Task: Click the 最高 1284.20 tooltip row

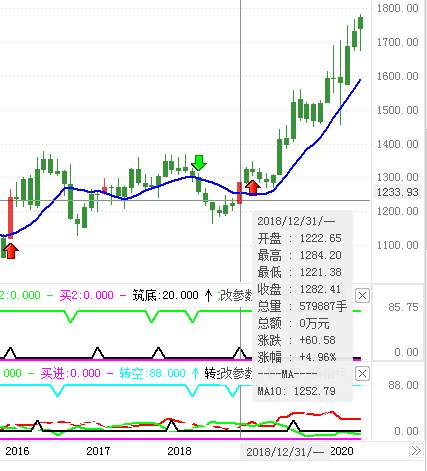Action: (300, 255)
